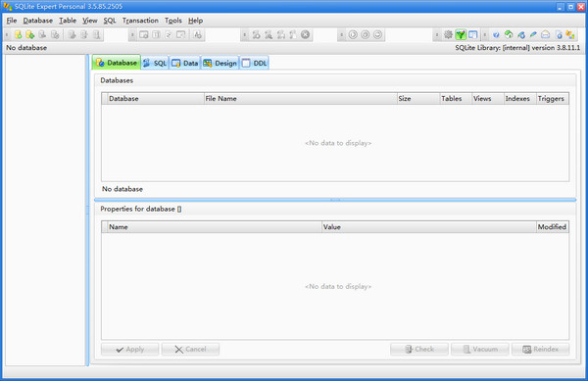
Task: Click the Rollback Transaction circle icon
Action: point(377,35)
